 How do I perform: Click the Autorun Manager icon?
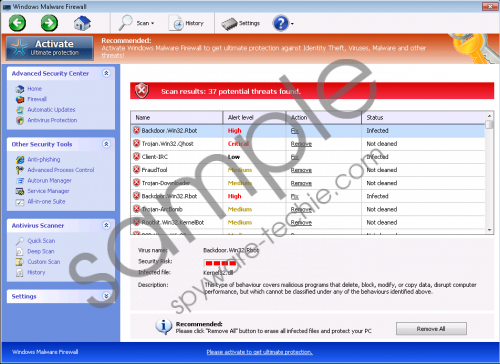tap(20, 181)
